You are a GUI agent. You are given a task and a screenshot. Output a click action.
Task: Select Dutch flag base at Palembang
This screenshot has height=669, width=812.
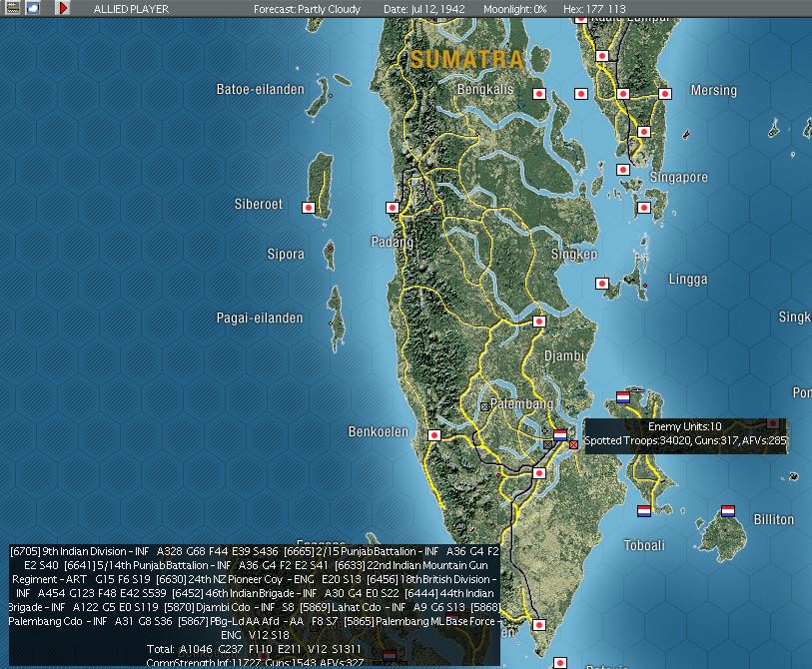(x=560, y=435)
